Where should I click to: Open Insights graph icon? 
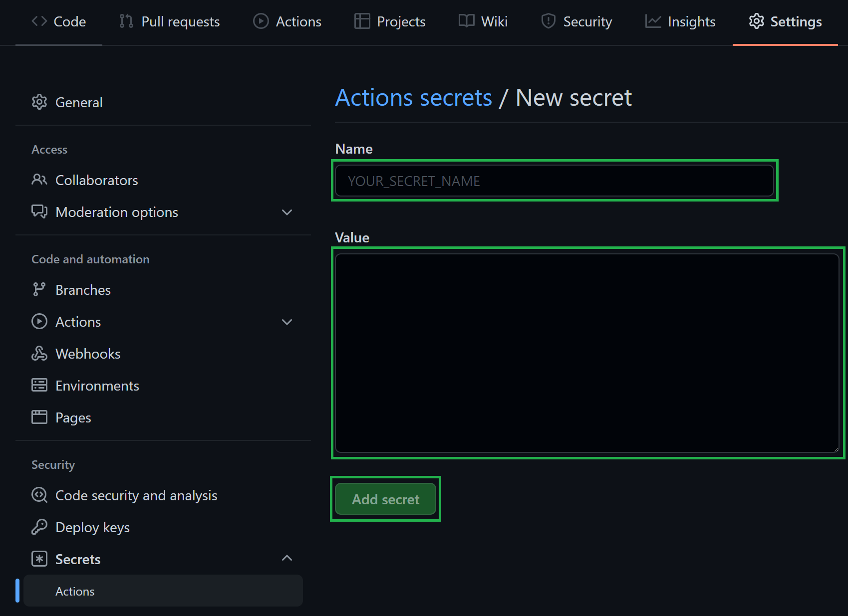tap(653, 21)
